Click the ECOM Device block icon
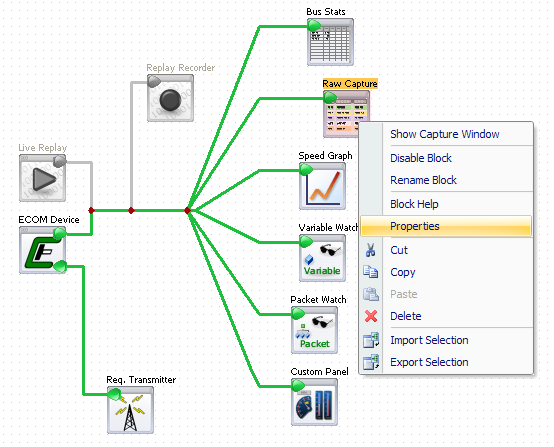This screenshot has height=447, width=554. pyautogui.click(x=42, y=250)
